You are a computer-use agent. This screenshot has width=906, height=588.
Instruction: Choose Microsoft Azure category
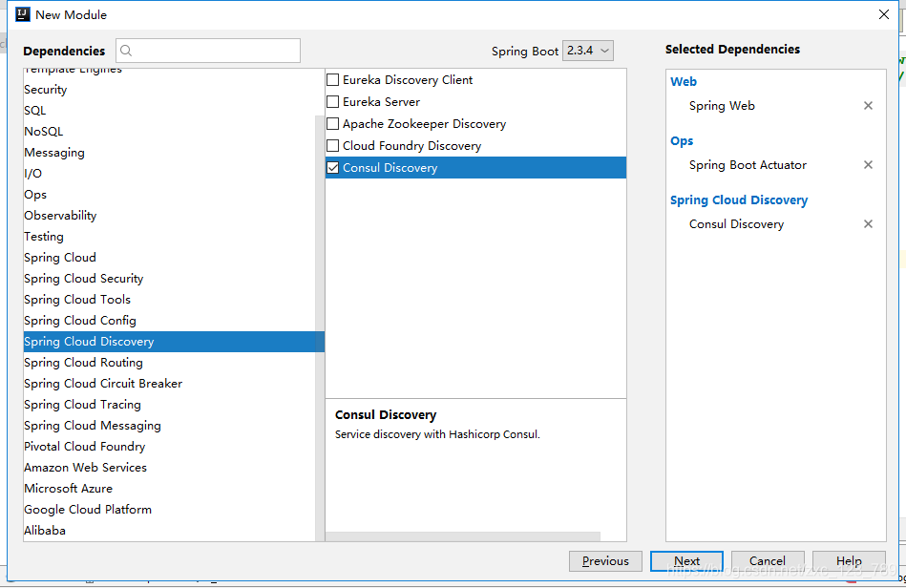point(169,489)
